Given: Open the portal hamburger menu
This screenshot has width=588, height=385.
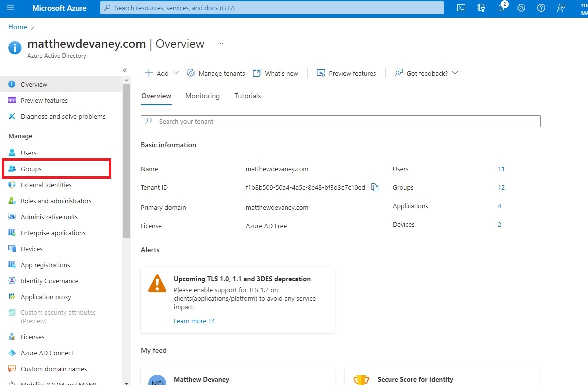Looking at the screenshot, I should pos(11,8).
